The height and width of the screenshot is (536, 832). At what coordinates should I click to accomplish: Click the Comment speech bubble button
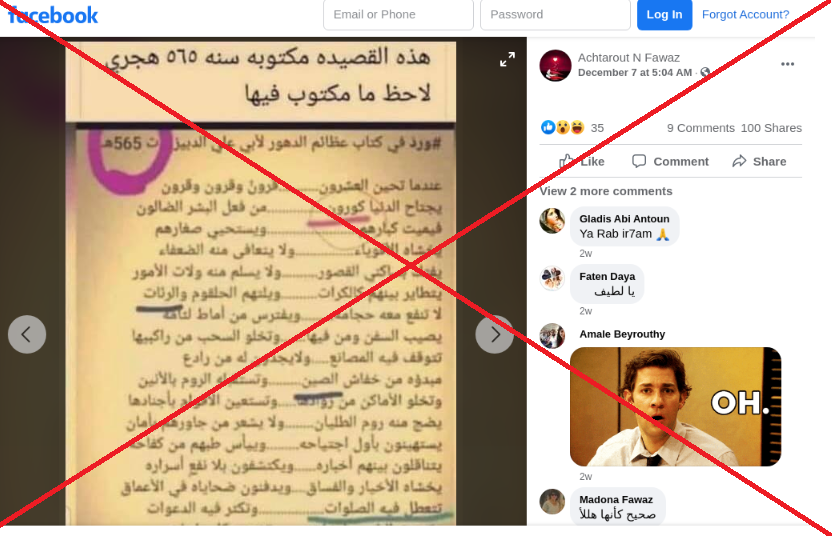(670, 161)
